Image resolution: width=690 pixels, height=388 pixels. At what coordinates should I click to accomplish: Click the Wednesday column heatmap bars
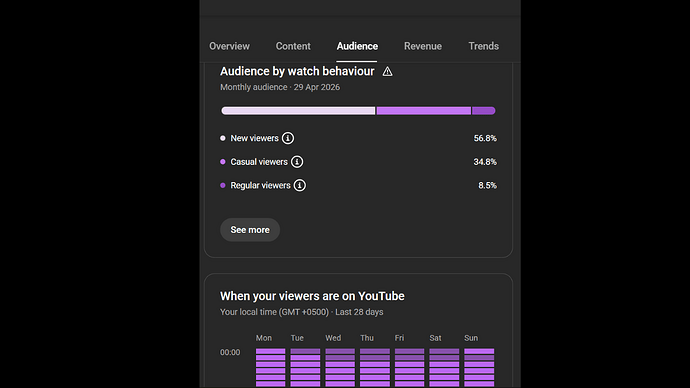(x=340, y=368)
